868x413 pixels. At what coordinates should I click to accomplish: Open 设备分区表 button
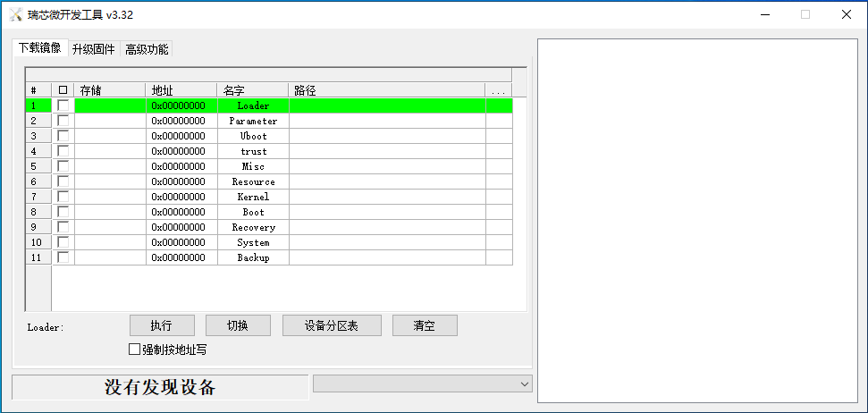[332, 325]
